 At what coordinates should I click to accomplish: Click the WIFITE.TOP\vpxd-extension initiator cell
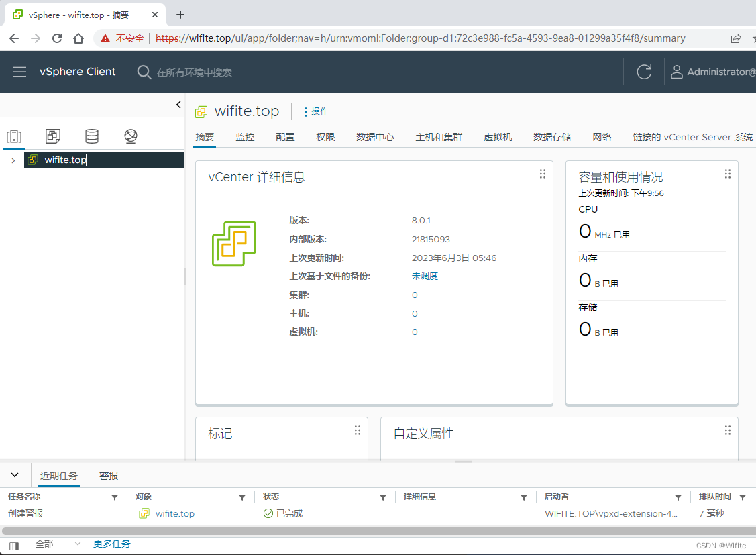[611, 514]
